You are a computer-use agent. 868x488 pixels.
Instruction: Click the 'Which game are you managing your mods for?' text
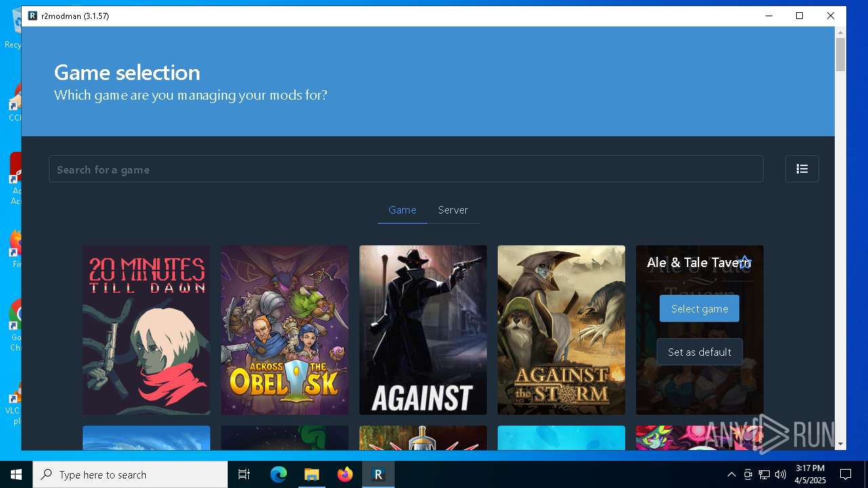(191, 95)
